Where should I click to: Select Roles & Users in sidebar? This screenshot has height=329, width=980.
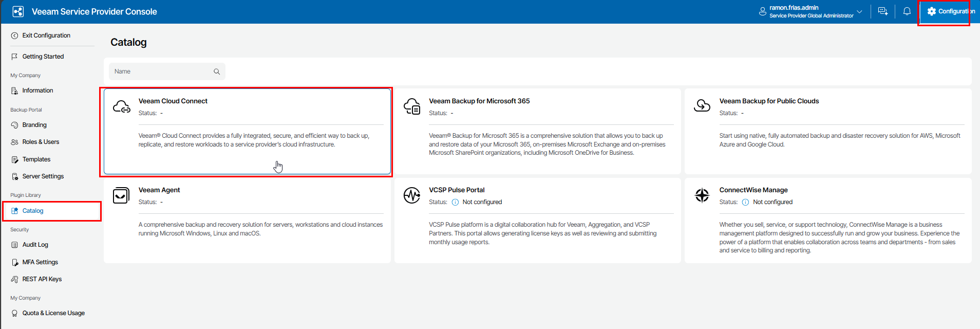[41, 142]
